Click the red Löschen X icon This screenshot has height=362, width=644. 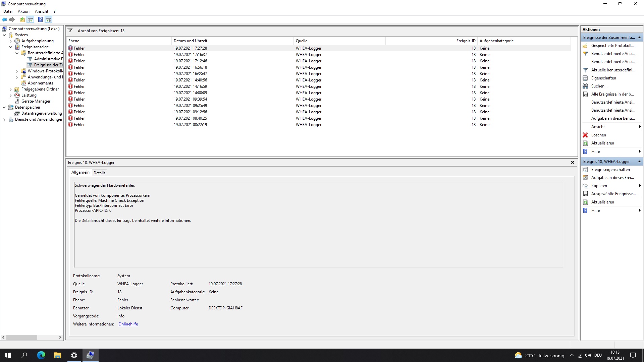[585, 135]
